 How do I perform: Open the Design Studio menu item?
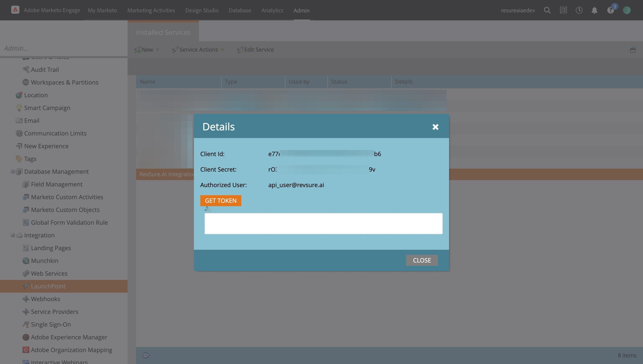(x=202, y=10)
